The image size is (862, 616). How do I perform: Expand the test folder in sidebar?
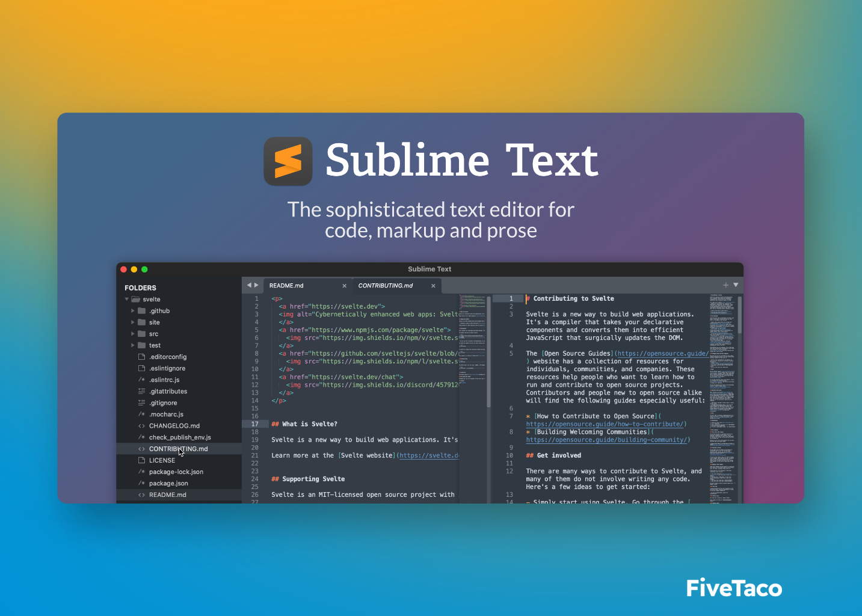point(133,345)
